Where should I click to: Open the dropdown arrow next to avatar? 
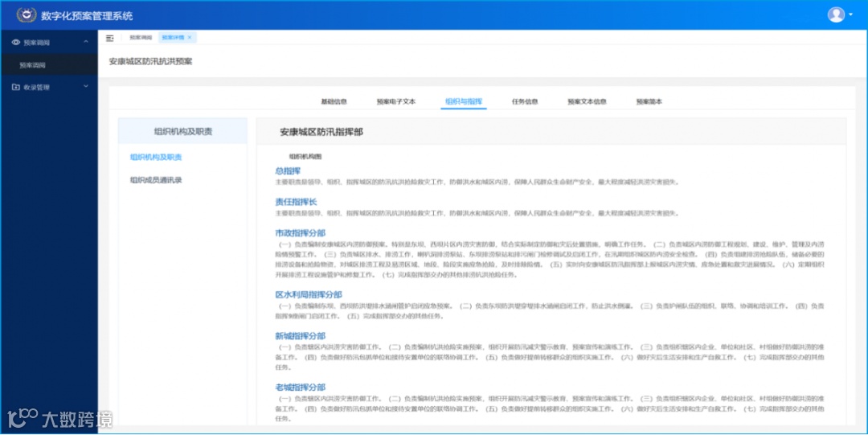[851, 15]
